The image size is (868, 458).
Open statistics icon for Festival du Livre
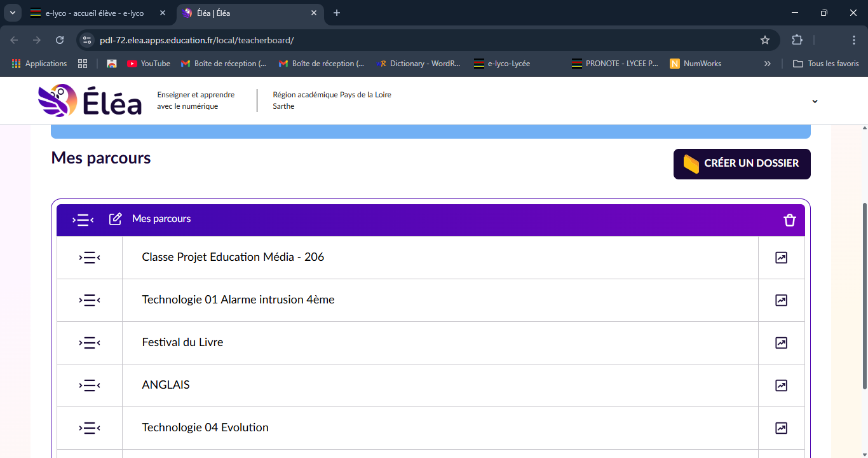pyautogui.click(x=781, y=343)
